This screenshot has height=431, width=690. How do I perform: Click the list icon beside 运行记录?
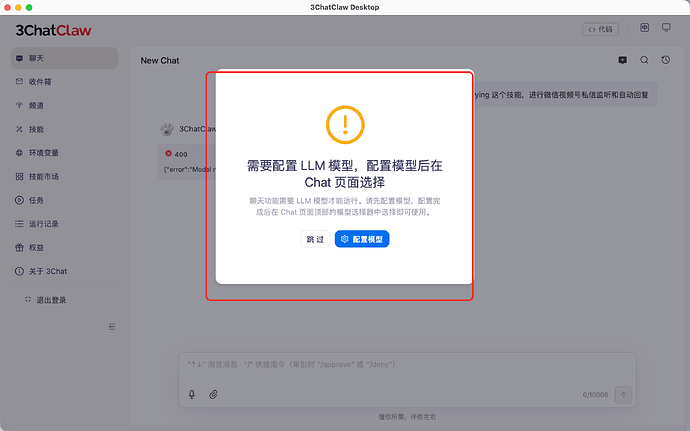[x=19, y=224]
